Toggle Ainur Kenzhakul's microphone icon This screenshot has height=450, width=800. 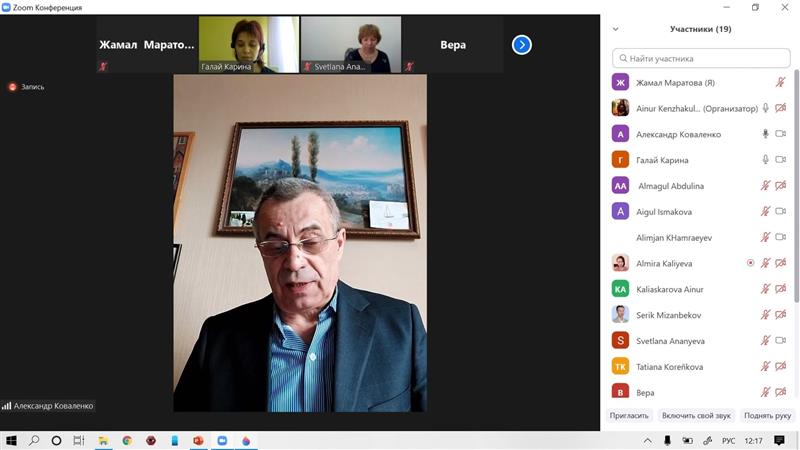tap(766, 108)
